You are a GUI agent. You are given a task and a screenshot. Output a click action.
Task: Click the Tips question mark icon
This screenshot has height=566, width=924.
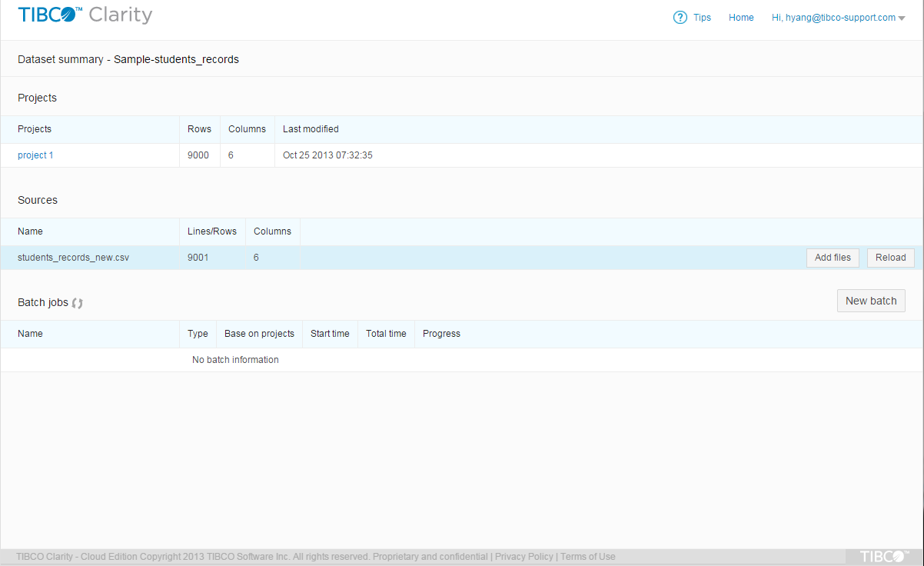pyautogui.click(x=680, y=18)
